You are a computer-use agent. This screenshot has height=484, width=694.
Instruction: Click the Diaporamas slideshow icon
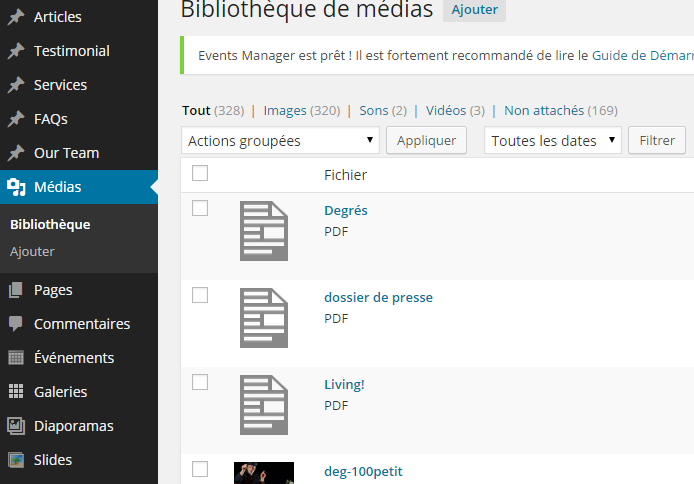click(16, 426)
